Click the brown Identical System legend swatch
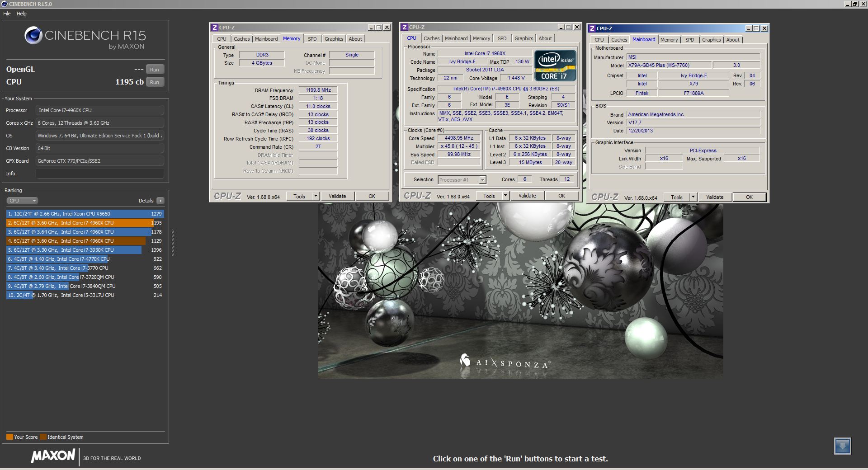The image size is (868, 470). coord(43,437)
